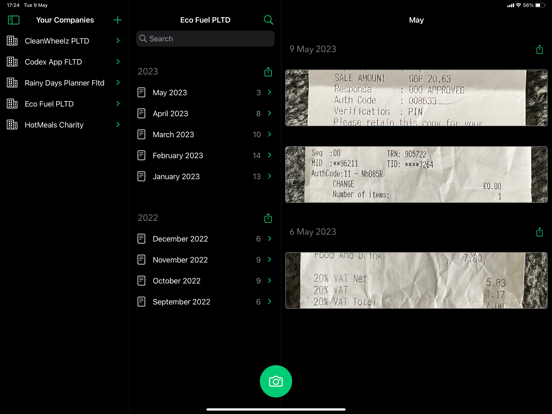Add a new company with plus icon
This screenshot has height=414, width=552.
pos(118,20)
